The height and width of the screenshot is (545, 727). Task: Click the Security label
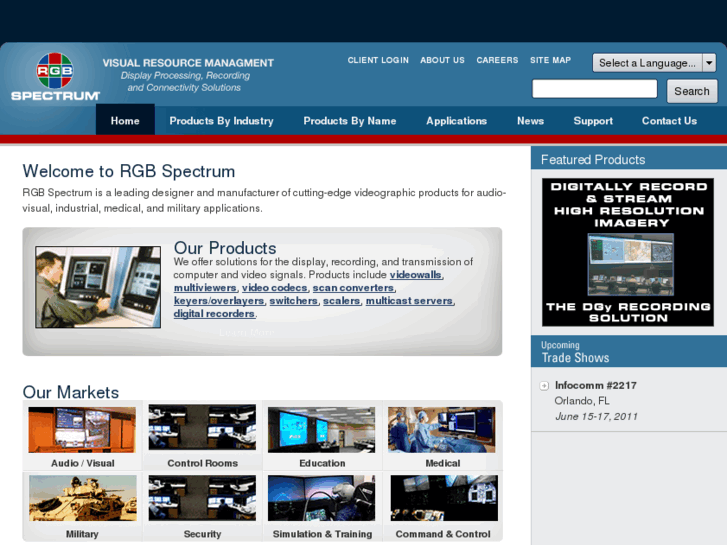click(203, 534)
